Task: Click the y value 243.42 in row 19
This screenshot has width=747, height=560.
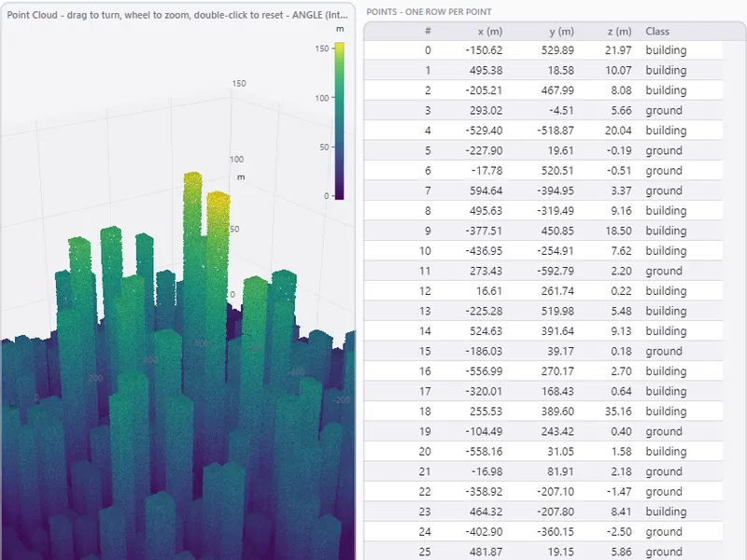Action: coord(557,431)
